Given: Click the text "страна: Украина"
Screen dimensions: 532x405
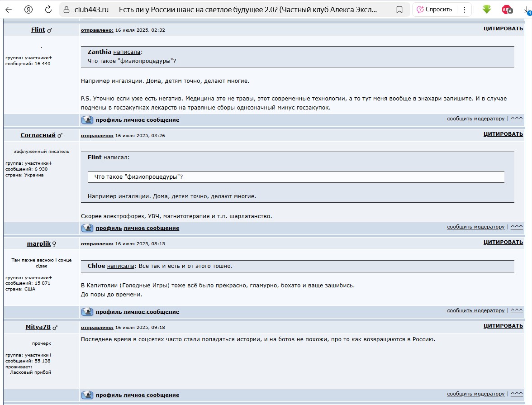Looking at the screenshot, I should point(24,175).
